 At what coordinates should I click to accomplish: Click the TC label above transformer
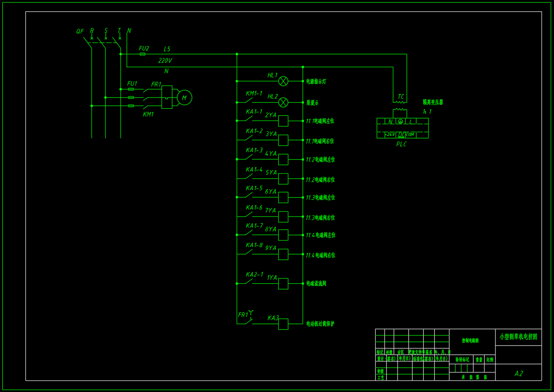coord(401,96)
